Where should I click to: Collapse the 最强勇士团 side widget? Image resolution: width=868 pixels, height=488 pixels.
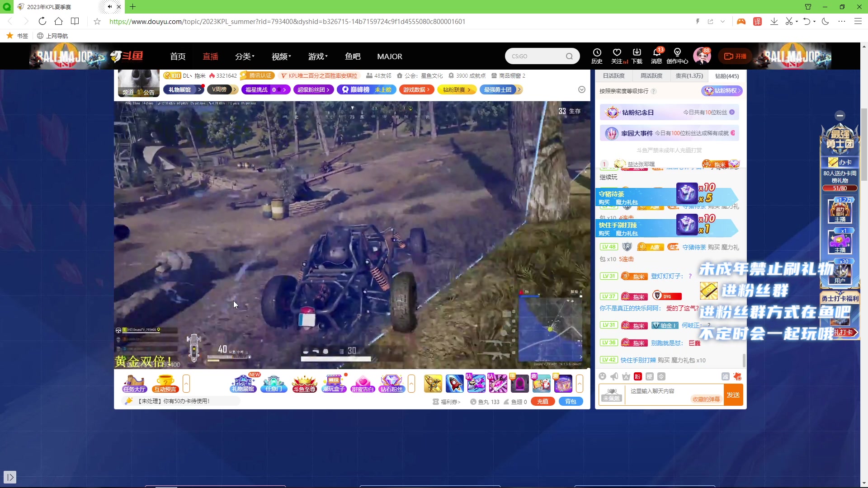840,115
